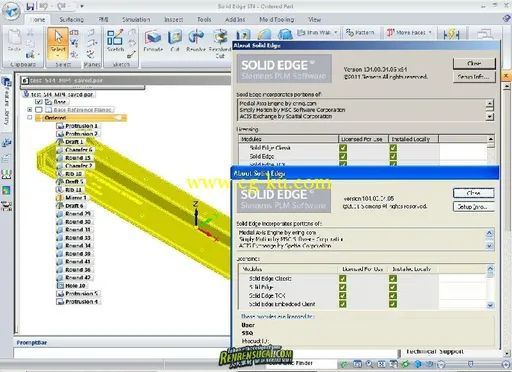Toggle Installed Locally checkbox for Solid Edge TCX, front dialog

point(393,295)
